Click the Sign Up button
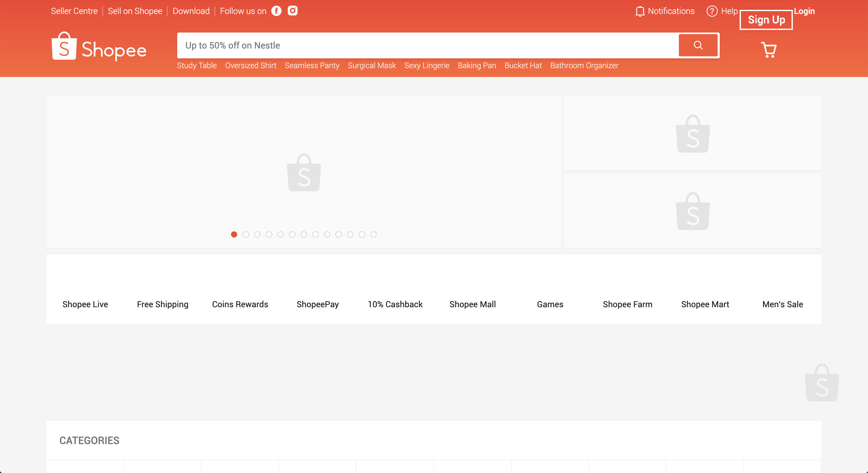The height and width of the screenshot is (473, 868). pos(766,20)
